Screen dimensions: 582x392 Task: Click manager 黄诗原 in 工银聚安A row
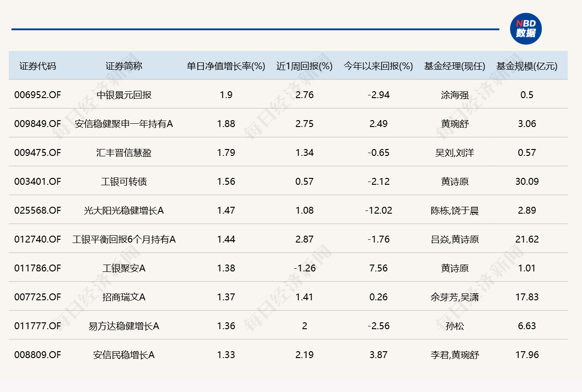click(x=454, y=268)
